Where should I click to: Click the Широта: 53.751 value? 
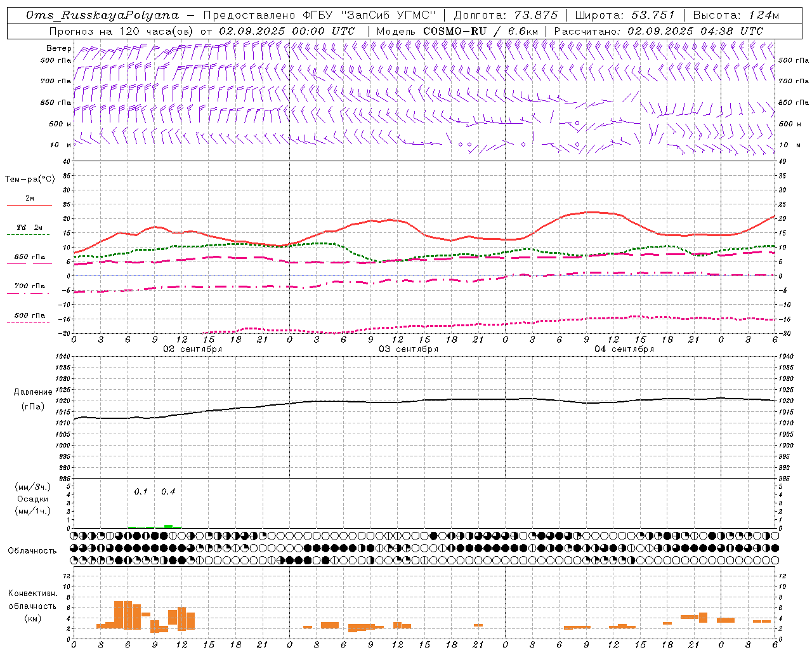pos(625,15)
